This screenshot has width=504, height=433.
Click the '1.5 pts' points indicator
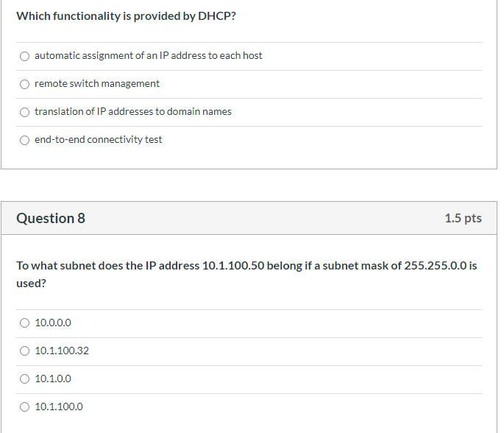tap(464, 218)
